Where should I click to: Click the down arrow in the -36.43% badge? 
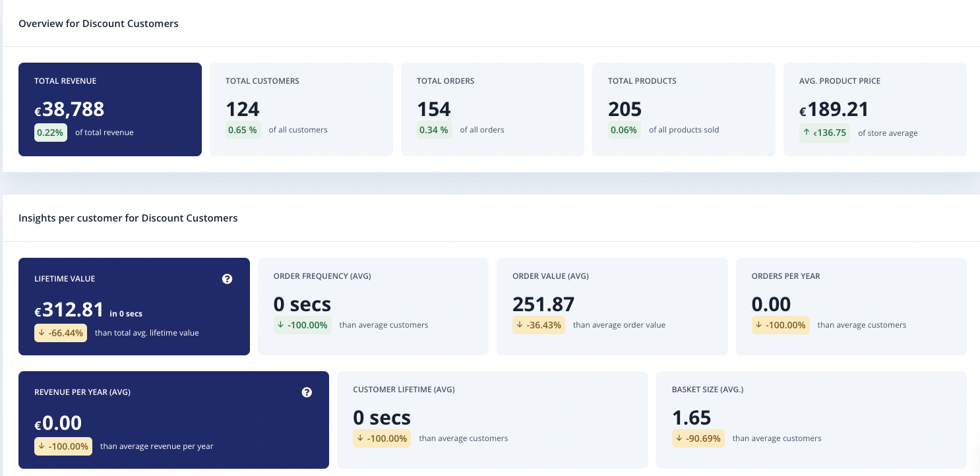pos(520,325)
